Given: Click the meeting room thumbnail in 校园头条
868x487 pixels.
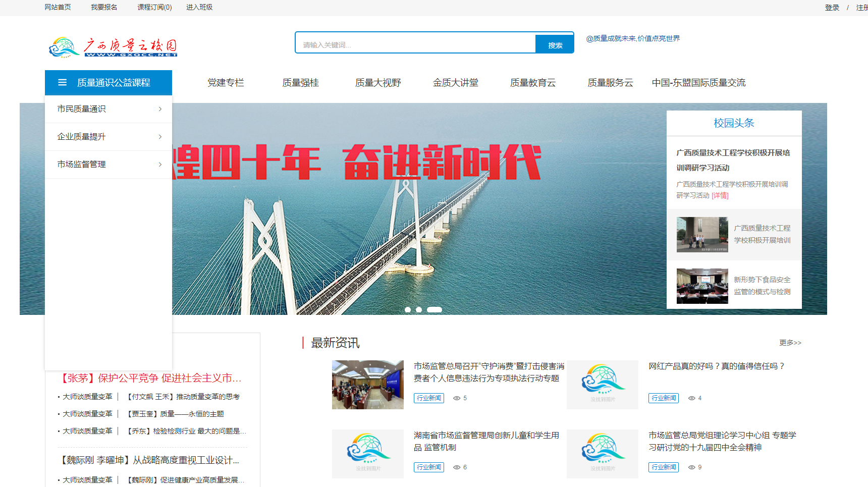Looking at the screenshot, I should pyautogui.click(x=702, y=286).
